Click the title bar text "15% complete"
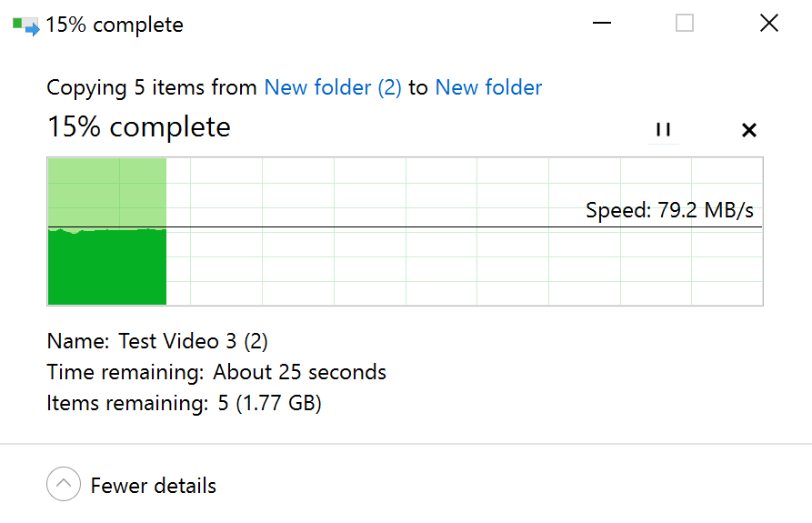Image resolution: width=812 pixels, height=523 pixels. pos(115,25)
